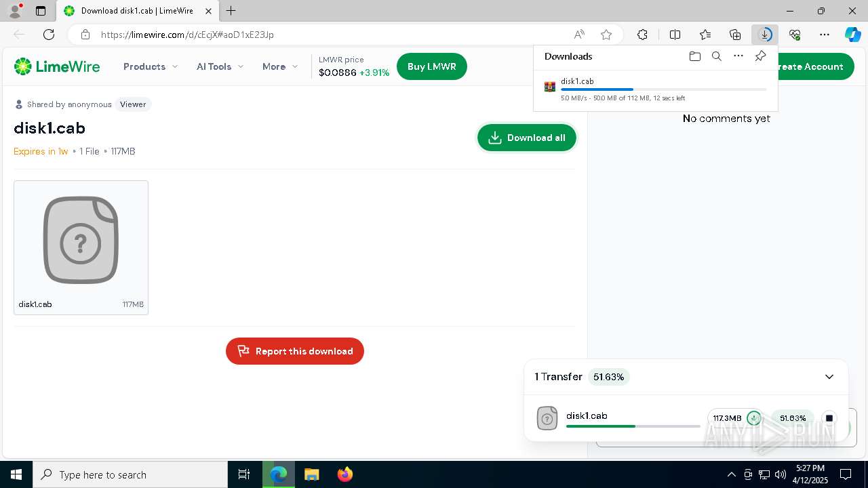Activate Read aloud icon
Image resolution: width=868 pixels, height=488 pixels.
point(579,35)
